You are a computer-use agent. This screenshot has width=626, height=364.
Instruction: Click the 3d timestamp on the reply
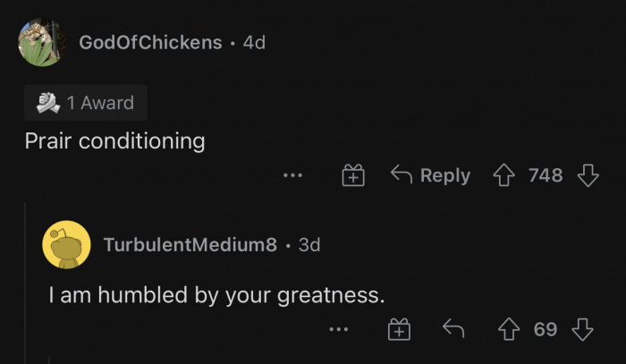pyautogui.click(x=309, y=244)
